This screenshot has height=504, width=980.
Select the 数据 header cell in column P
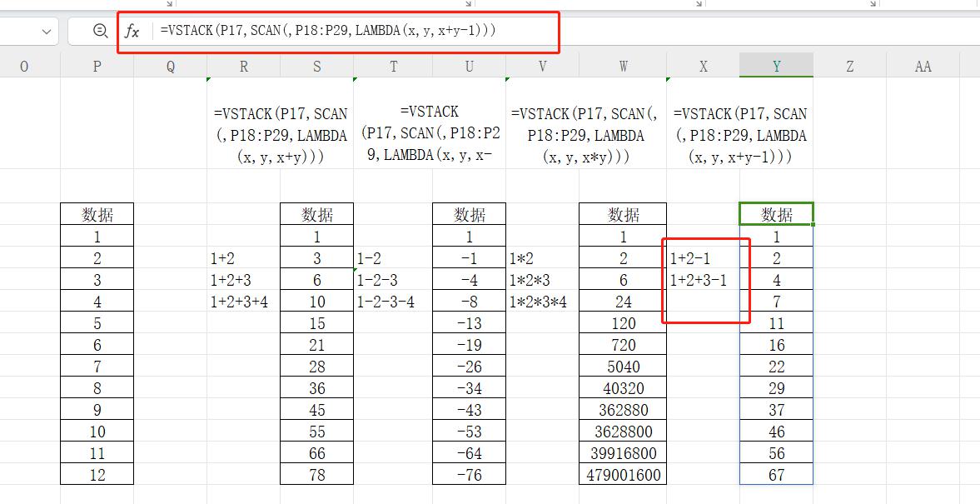coord(97,214)
